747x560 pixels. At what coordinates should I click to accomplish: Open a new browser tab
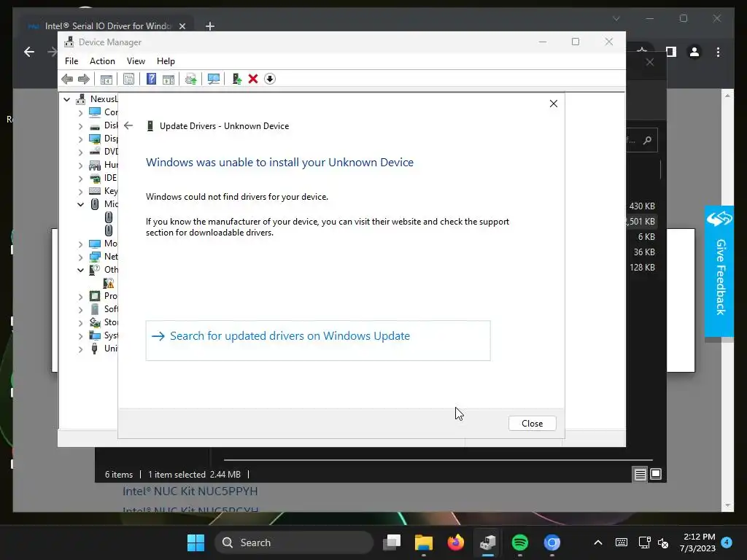(209, 26)
